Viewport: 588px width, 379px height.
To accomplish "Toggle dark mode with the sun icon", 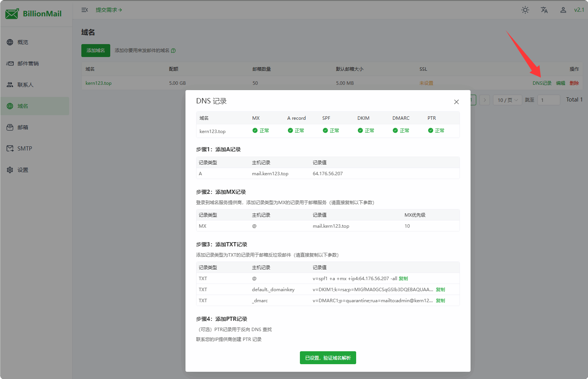I will click(525, 10).
